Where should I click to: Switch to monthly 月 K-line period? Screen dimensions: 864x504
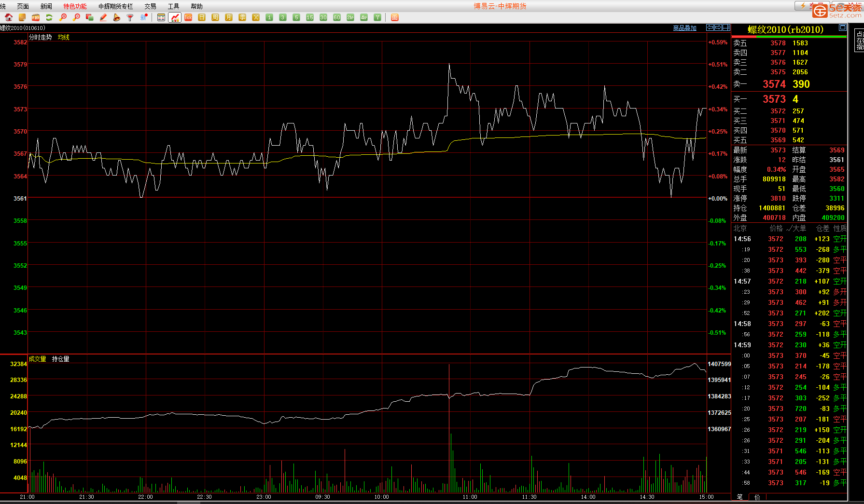coord(229,17)
